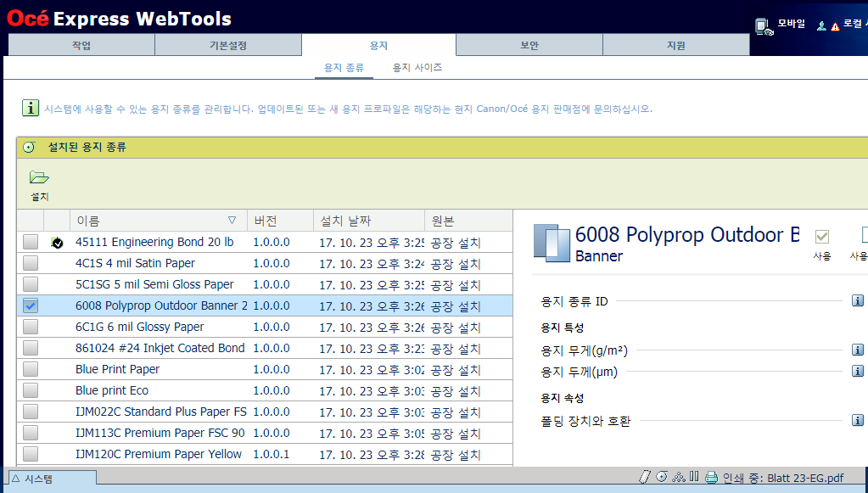Click the info icon for 용지 종류 ID
The height and width of the screenshot is (493, 868).
pos(858,300)
